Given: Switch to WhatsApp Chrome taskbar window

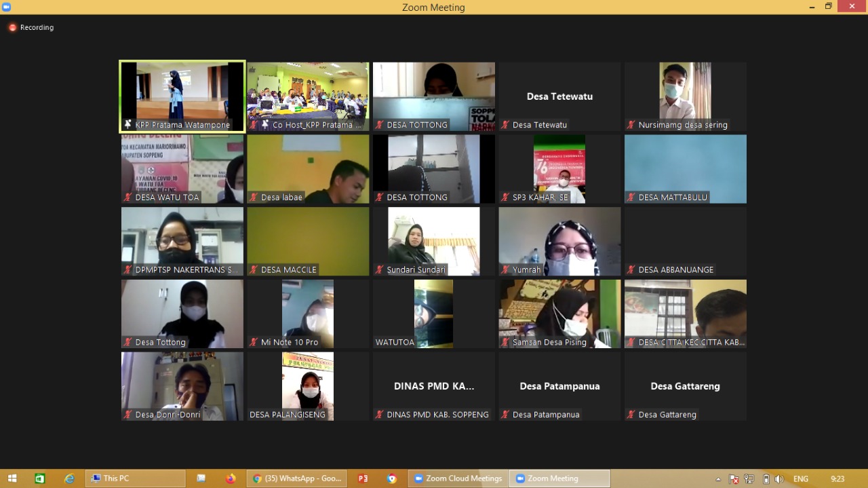Looking at the screenshot, I should pos(298,478).
